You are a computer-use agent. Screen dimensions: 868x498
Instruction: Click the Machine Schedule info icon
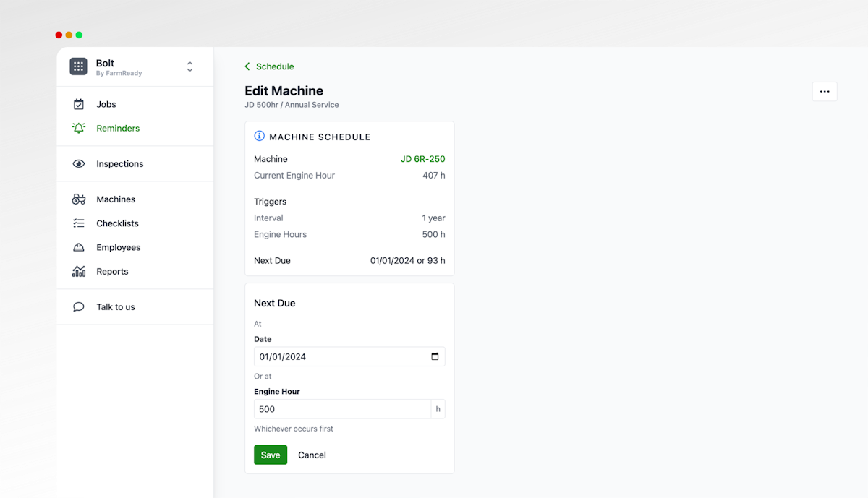260,136
